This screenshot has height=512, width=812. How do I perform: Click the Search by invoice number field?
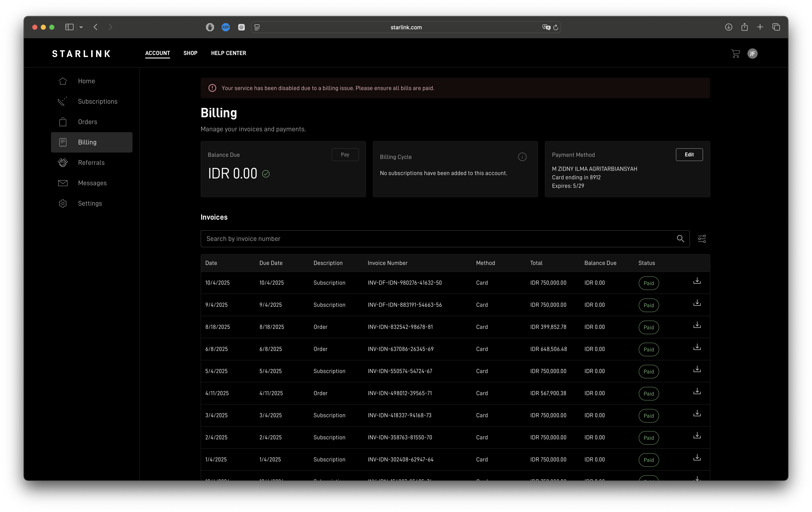pyautogui.click(x=438, y=239)
